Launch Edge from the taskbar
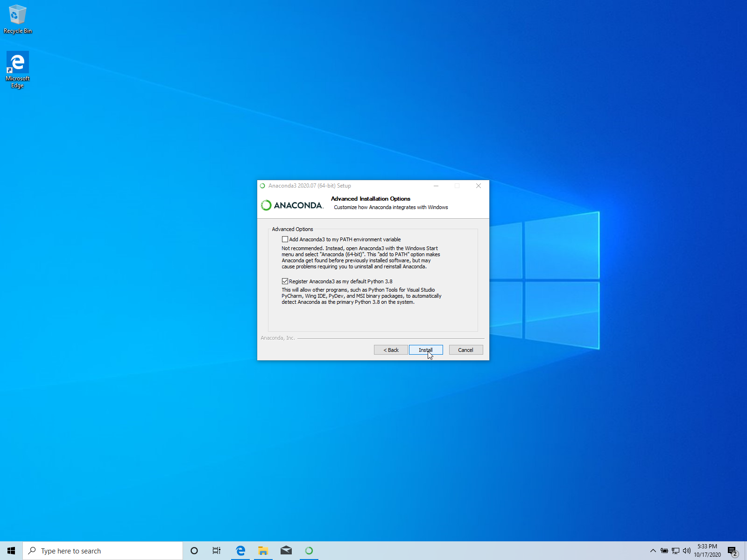 point(240,551)
